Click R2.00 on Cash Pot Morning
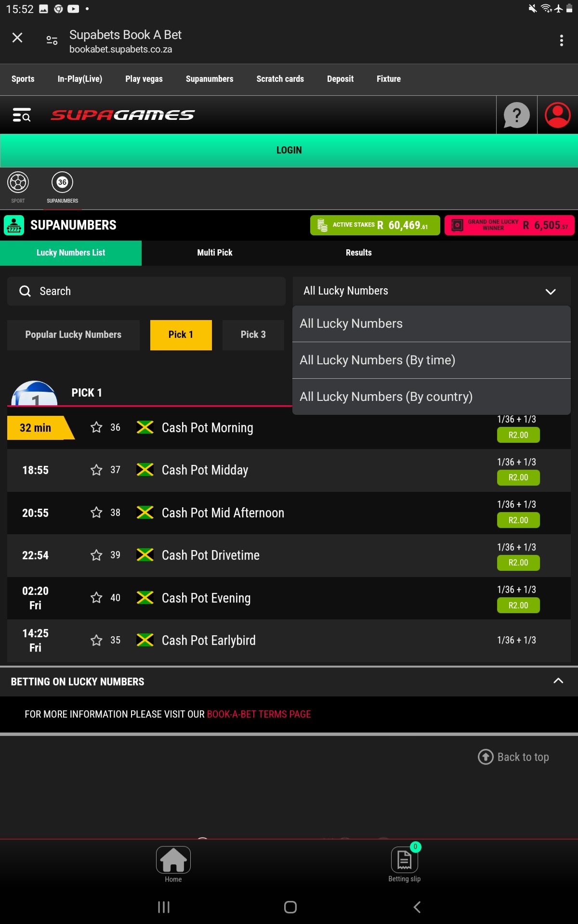578x924 pixels. click(x=518, y=435)
